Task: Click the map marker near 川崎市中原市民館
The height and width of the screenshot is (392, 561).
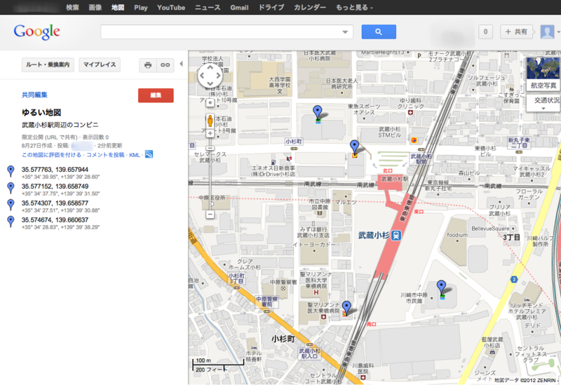Action: pyautogui.click(x=442, y=287)
